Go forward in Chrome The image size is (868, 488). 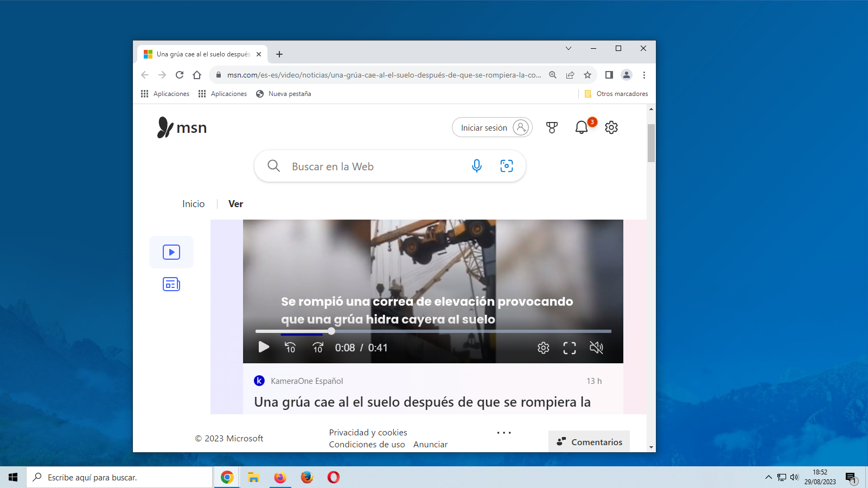click(162, 75)
